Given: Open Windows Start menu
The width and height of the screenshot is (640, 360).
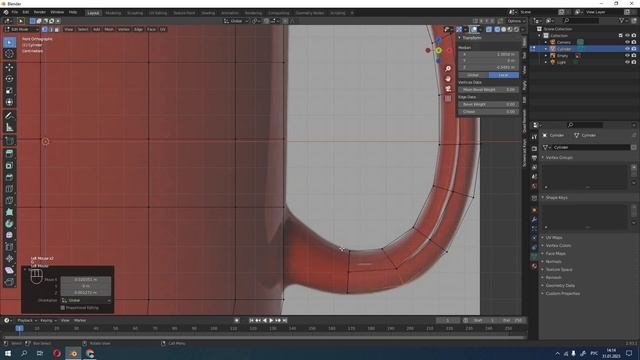Looking at the screenshot, I should 8,353.
